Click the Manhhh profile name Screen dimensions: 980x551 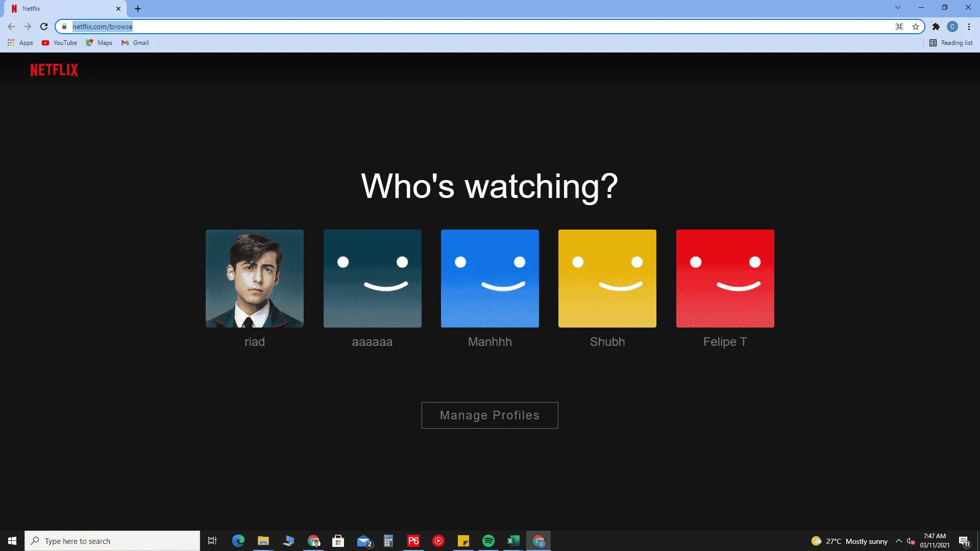click(x=490, y=342)
